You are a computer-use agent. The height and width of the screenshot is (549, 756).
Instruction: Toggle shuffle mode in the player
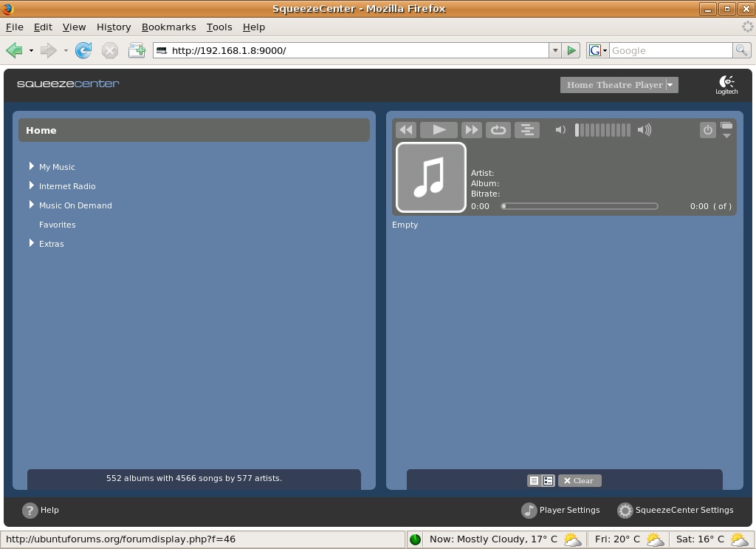(x=527, y=130)
